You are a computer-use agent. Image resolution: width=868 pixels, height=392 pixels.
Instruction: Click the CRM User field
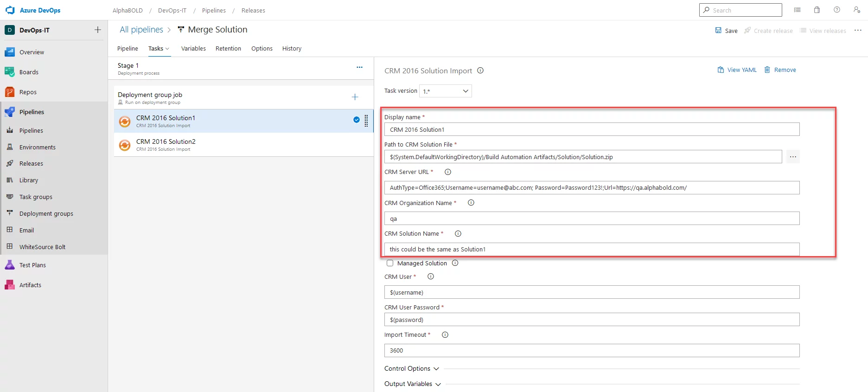592,292
